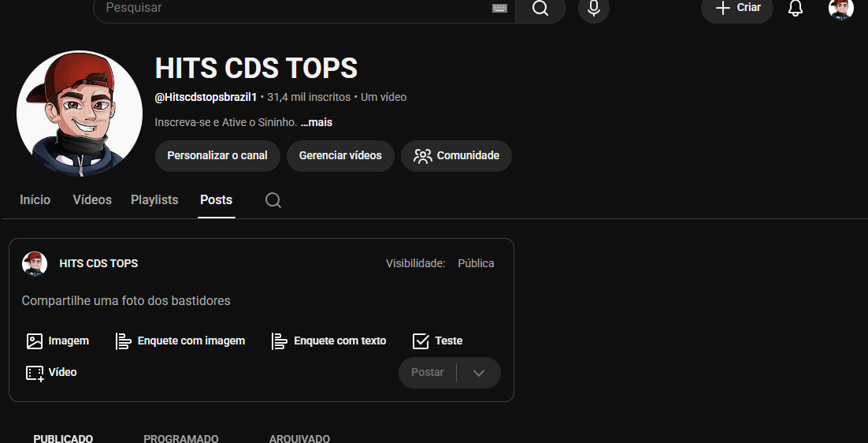Click the Um vídeo count text
This screenshot has width=868, height=443.
coord(384,97)
